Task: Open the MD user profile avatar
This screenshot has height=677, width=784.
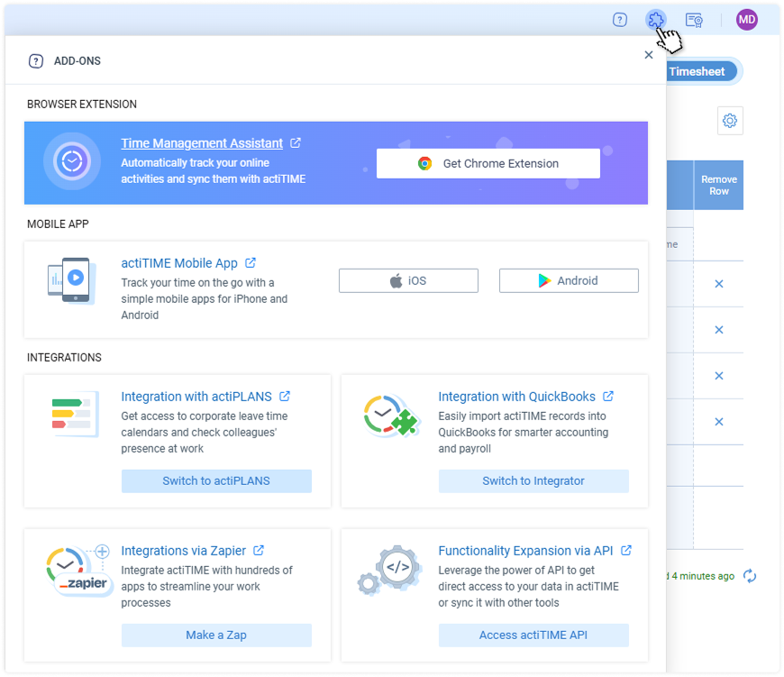Action: click(746, 20)
